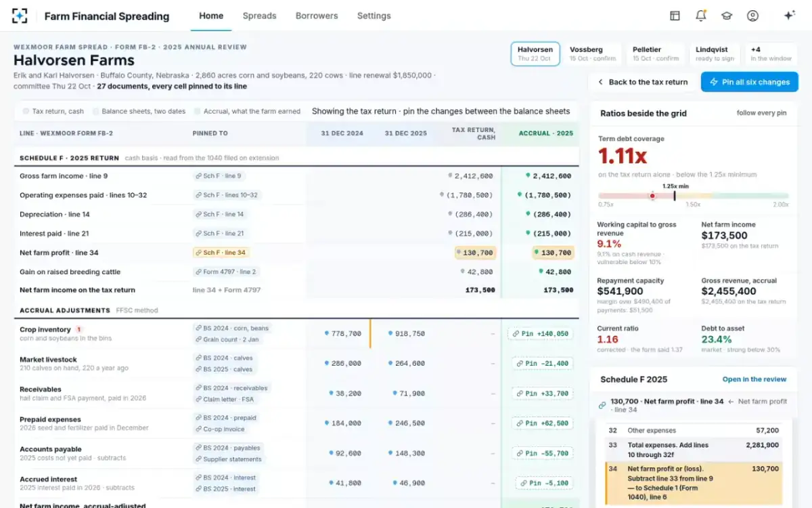Image resolution: width=812 pixels, height=508 pixels.
Task: Go to the Borrowers tab
Action: pos(317,16)
